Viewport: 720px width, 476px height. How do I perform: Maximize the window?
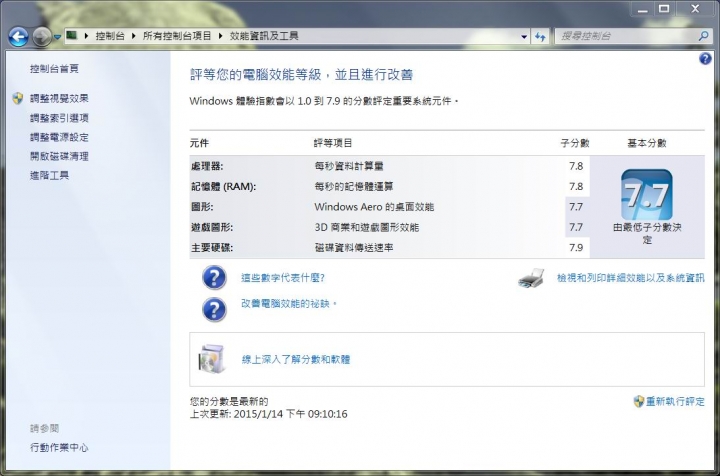[x=664, y=9]
